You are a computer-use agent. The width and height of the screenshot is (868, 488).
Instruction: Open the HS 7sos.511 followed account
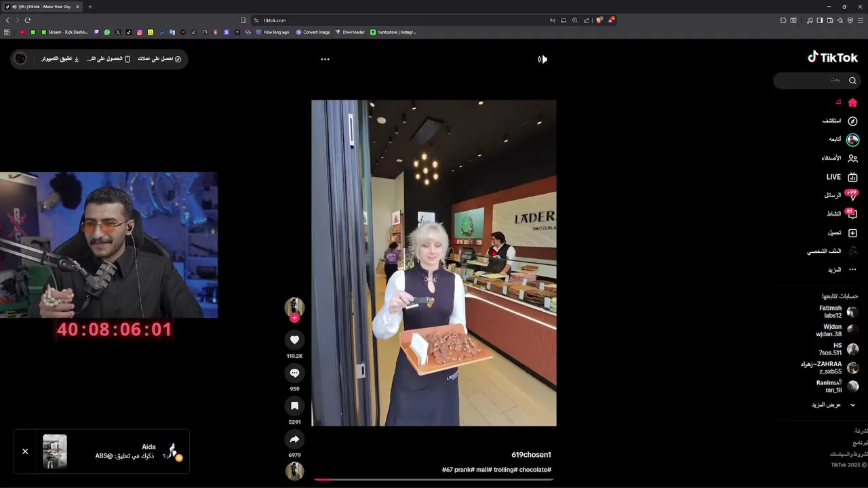click(838, 349)
